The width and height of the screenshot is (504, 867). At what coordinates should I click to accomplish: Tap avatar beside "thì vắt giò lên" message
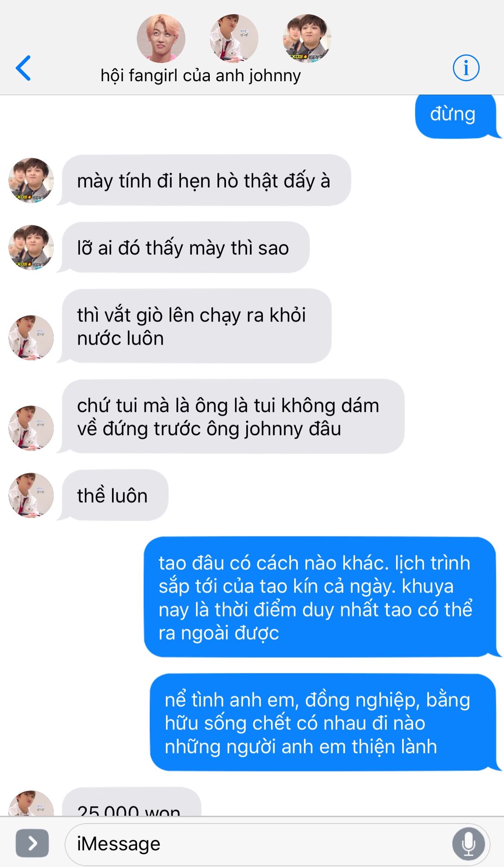[x=31, y=338]
